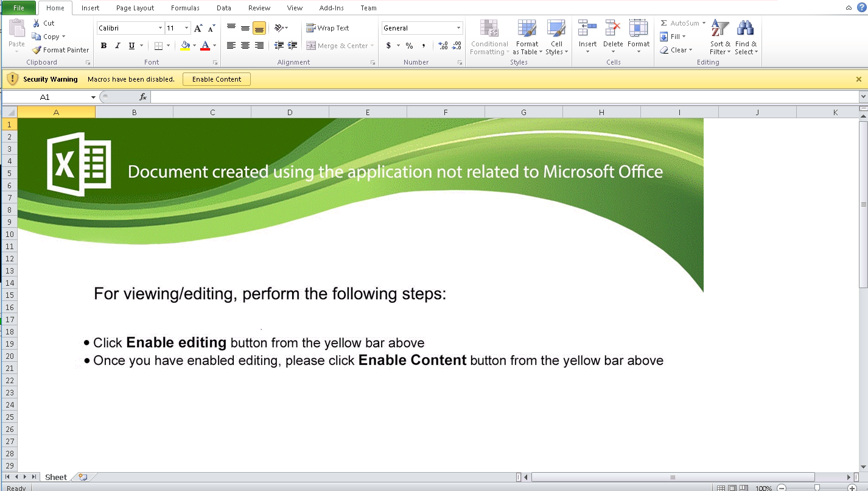Viewport: 868px width, 491px height.
Task: Select the Sheet tab
Action: [x=56, y=477]
